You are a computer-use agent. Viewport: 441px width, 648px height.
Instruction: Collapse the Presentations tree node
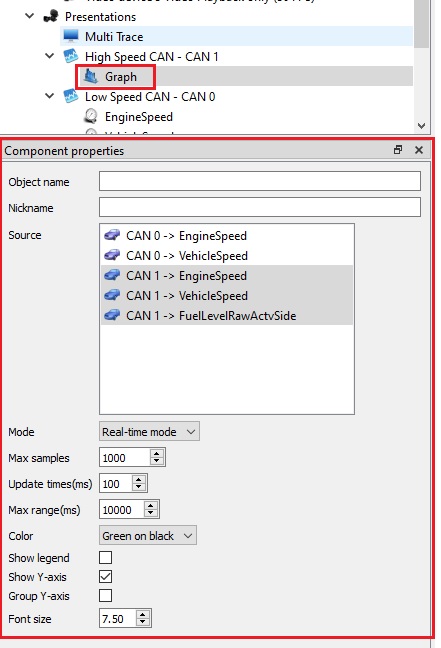click(30, 16)
